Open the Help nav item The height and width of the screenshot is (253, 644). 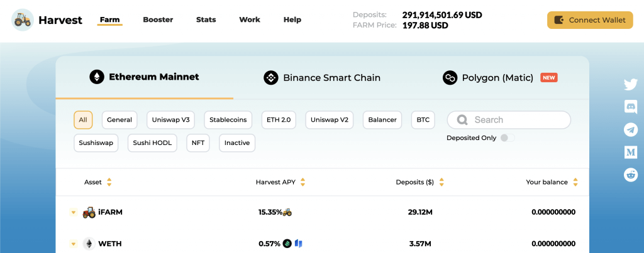click(x=292, y=19)
